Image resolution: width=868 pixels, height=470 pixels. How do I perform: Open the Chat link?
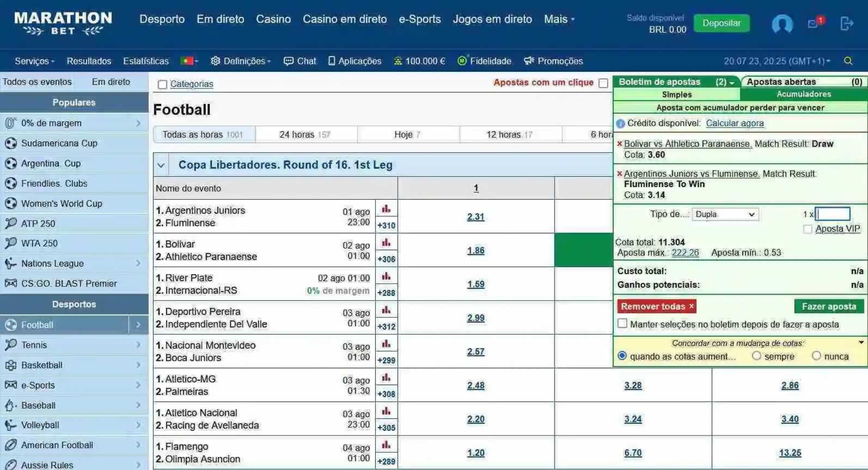tap(300, 61)
